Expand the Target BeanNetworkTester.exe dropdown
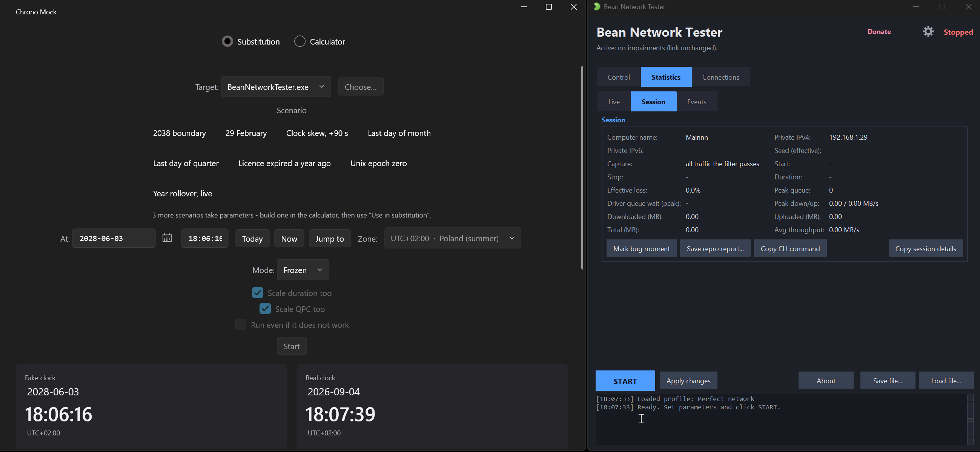This screenshot has width=980, height=452. [276, 87]
